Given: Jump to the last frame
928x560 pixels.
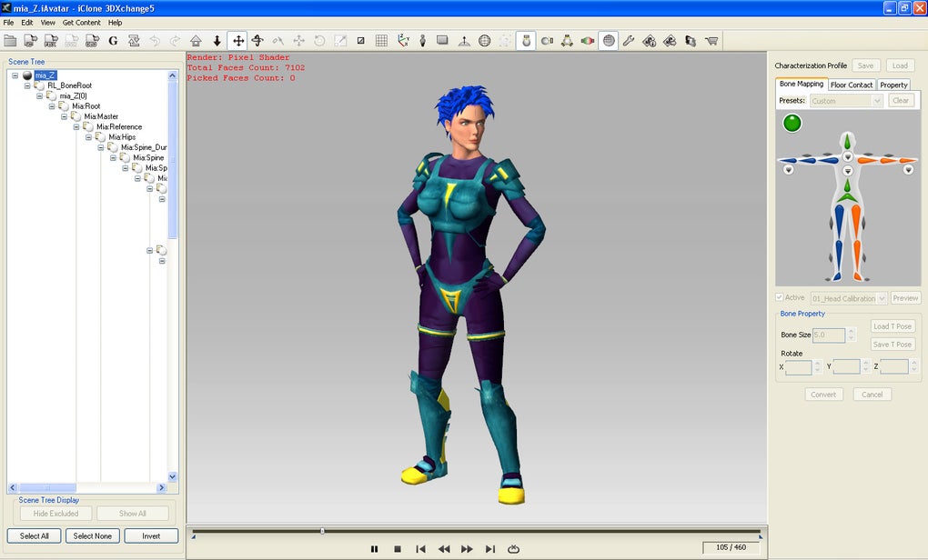Looking at the screenshot, I should click(490, 549).
